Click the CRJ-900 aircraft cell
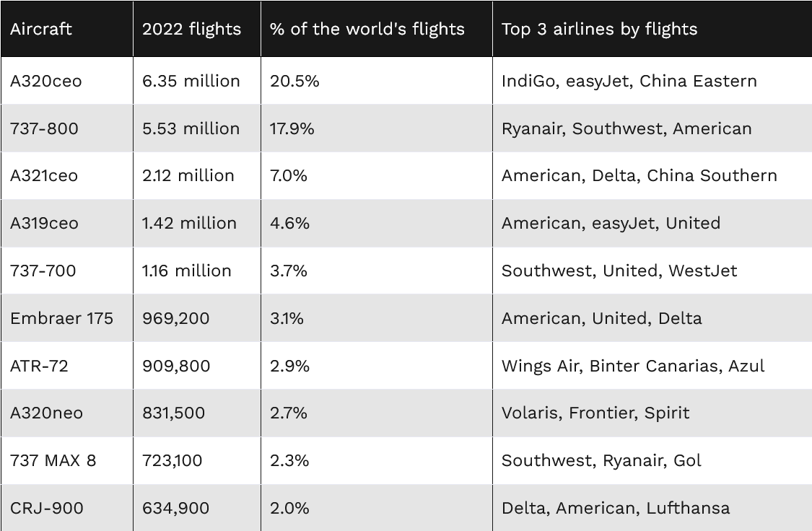 47,508
